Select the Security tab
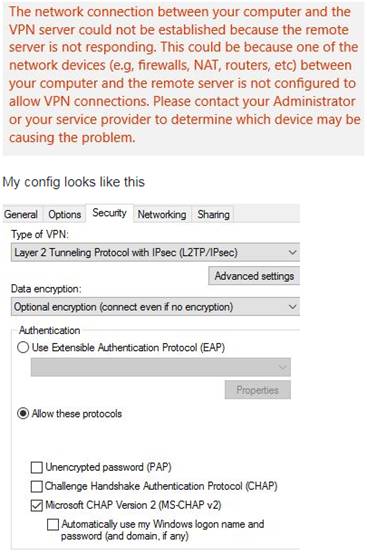 109,213
